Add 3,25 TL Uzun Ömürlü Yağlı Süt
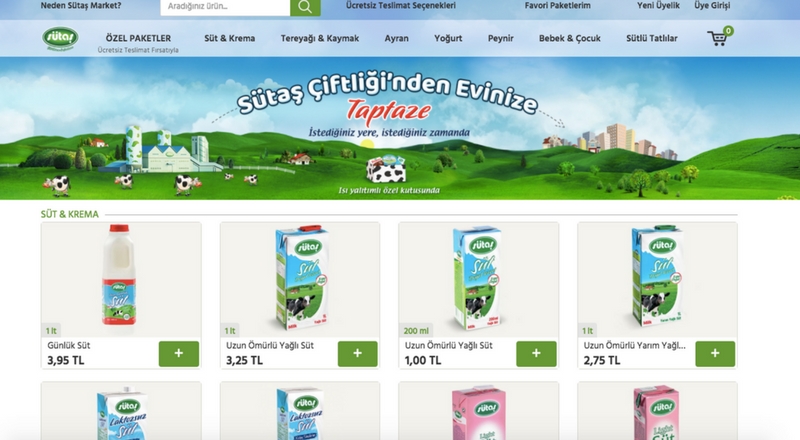800x440 pixels. coord(357,353)
